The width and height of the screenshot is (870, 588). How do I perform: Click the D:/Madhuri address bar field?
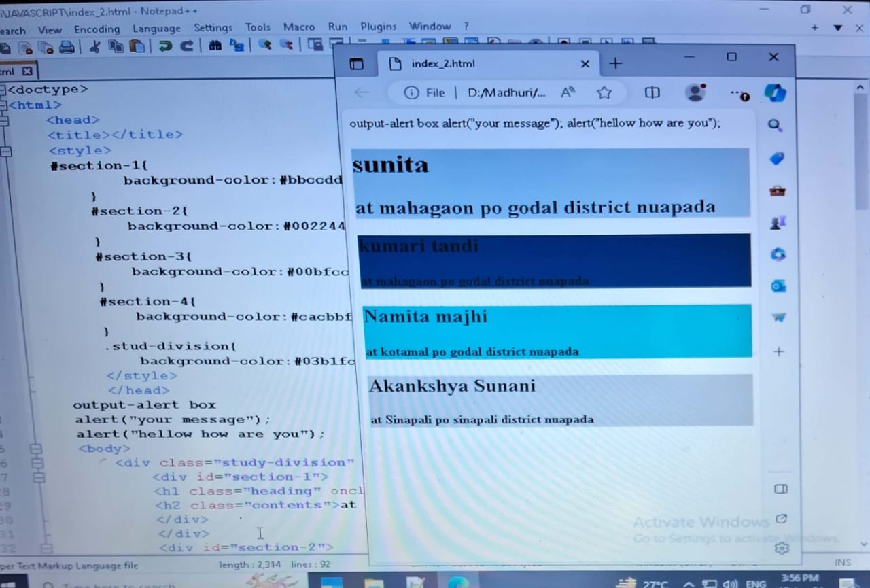[x=506, y=93]
